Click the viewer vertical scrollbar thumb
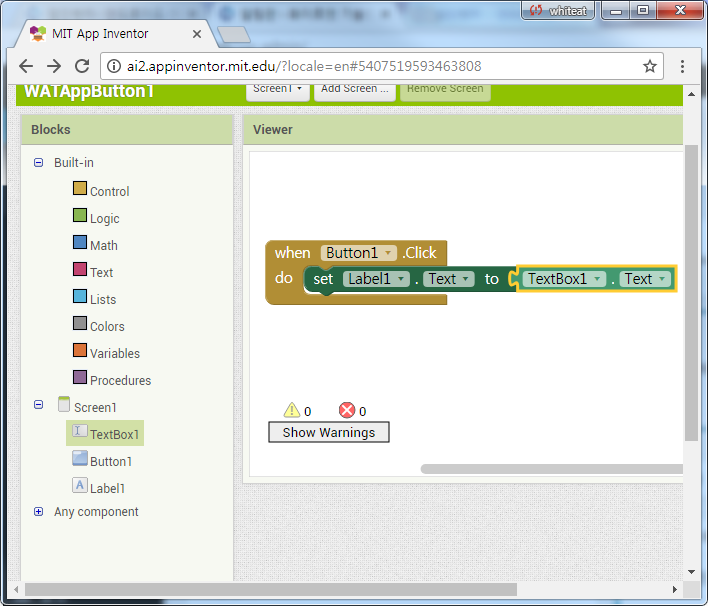Viewport: 708px width, 606px height. point(691,293)
